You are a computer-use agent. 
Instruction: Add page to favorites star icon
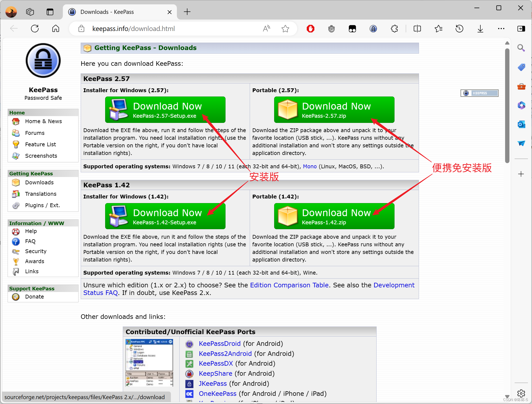(x=285, y=29)
